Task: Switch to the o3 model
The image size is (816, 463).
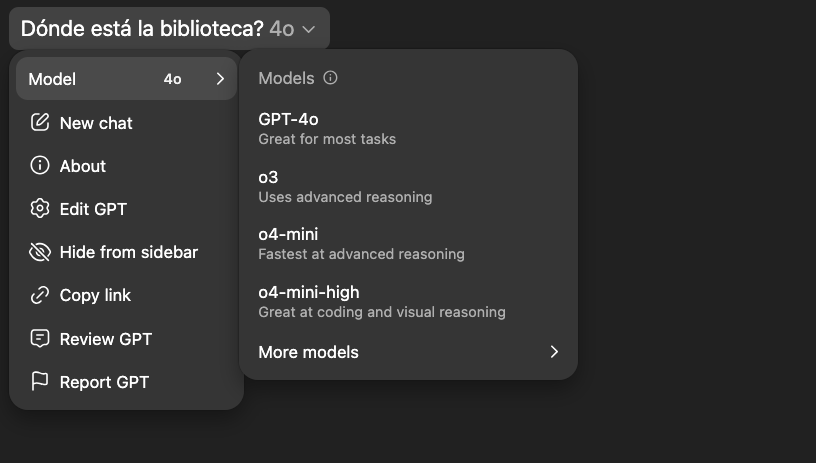Action: pos(409,186)
